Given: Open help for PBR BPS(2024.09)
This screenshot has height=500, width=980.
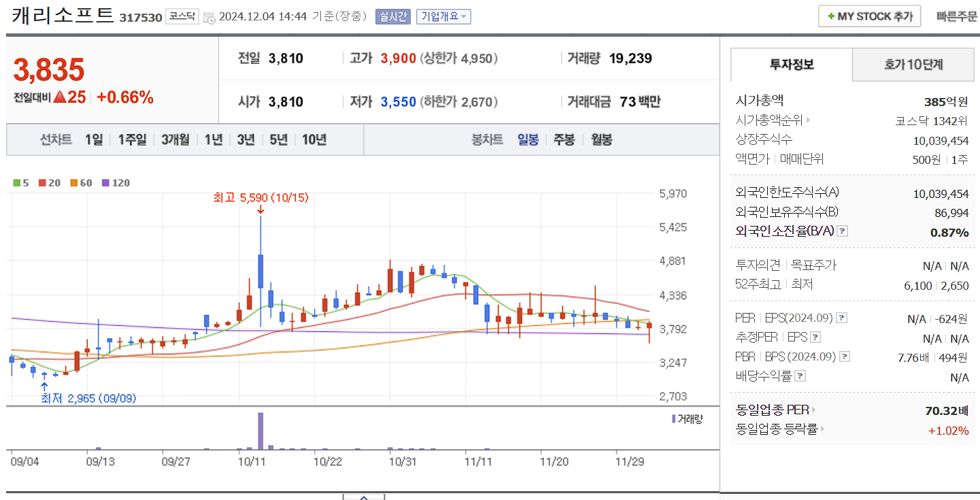Looking at the screenshot, I should pyautogui.click(x=845, y=357).
